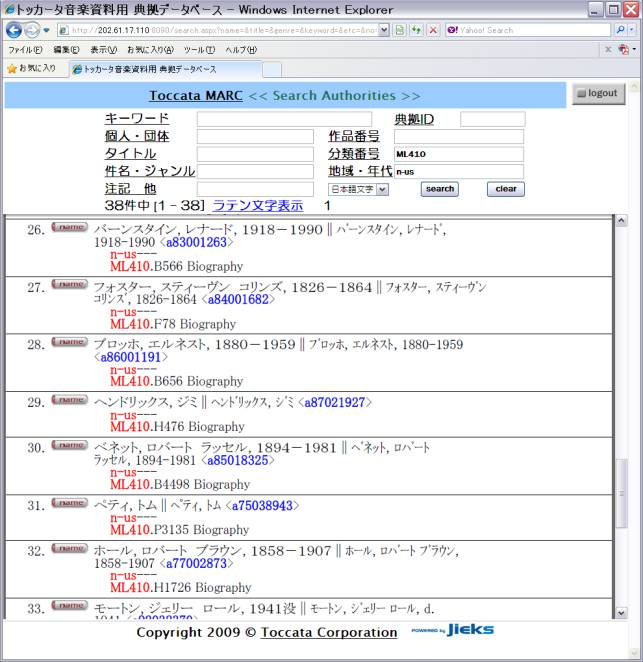Click the name badge for result 28
The image size is (643, 662).
point(70,342)
